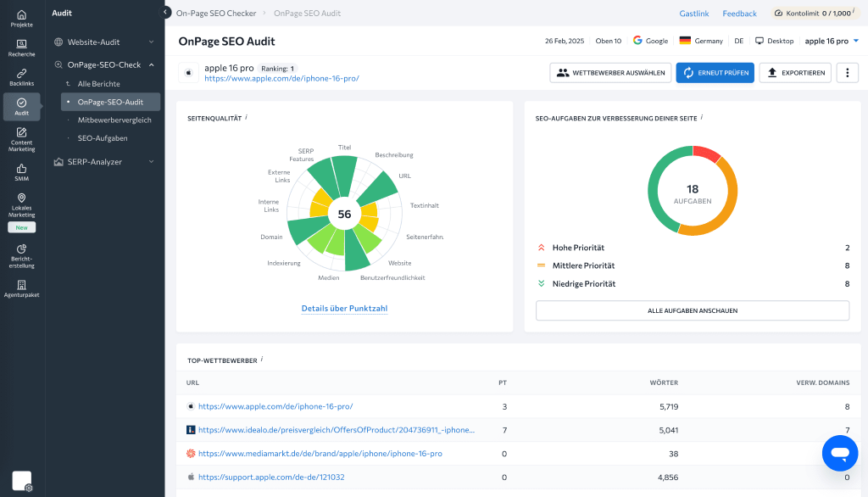Click orange segment of tasks donut chart
The image size is (868, 497).
tap(730, 200)
